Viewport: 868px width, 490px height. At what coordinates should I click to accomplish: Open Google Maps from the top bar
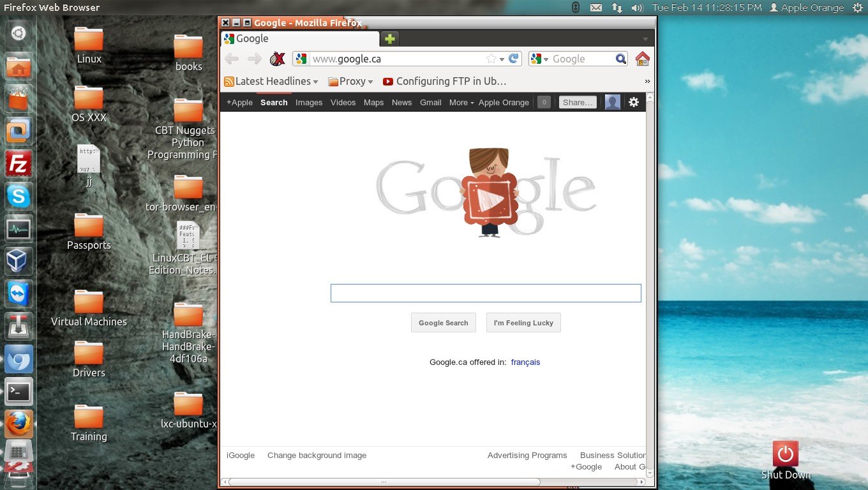(373, 102)
